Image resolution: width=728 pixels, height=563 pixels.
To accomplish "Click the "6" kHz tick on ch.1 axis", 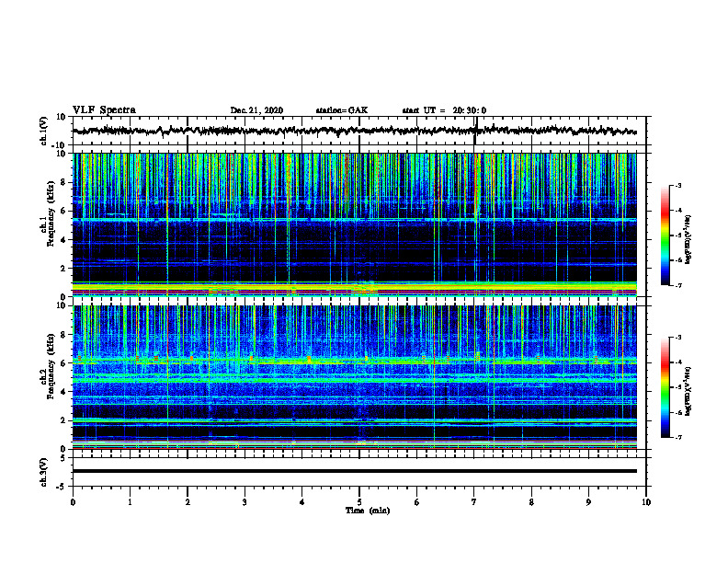I will (63, 211).
